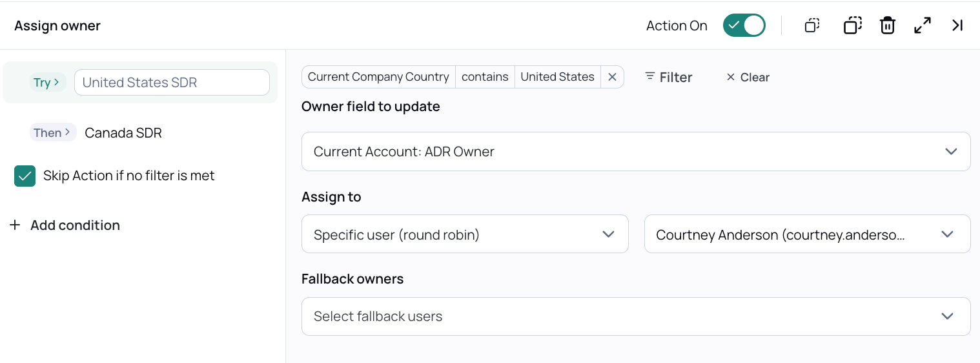Click the larger duplicate icon beside the trash
This screenshot has width=980, height=363.
click(852, 26)
